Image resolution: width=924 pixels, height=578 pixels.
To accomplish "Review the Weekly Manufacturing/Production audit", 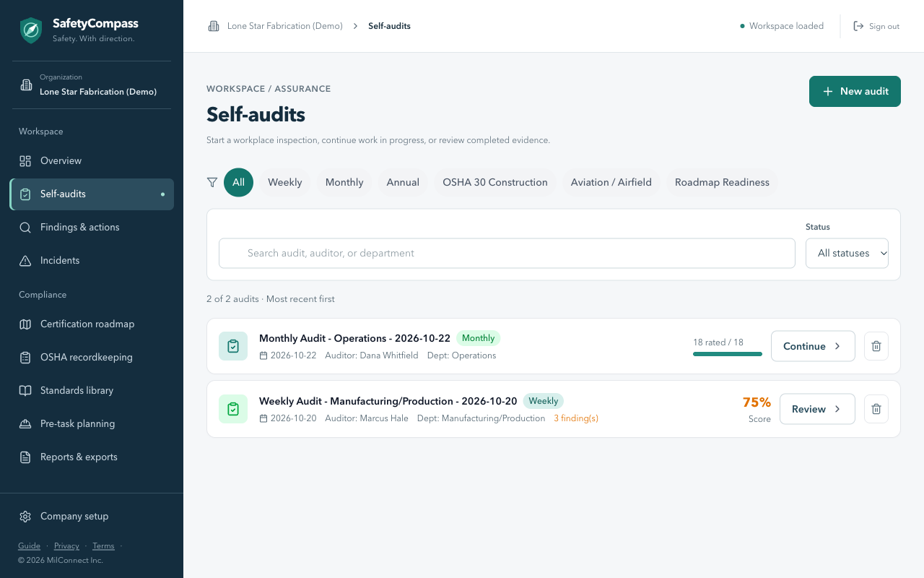I will 817,409.
